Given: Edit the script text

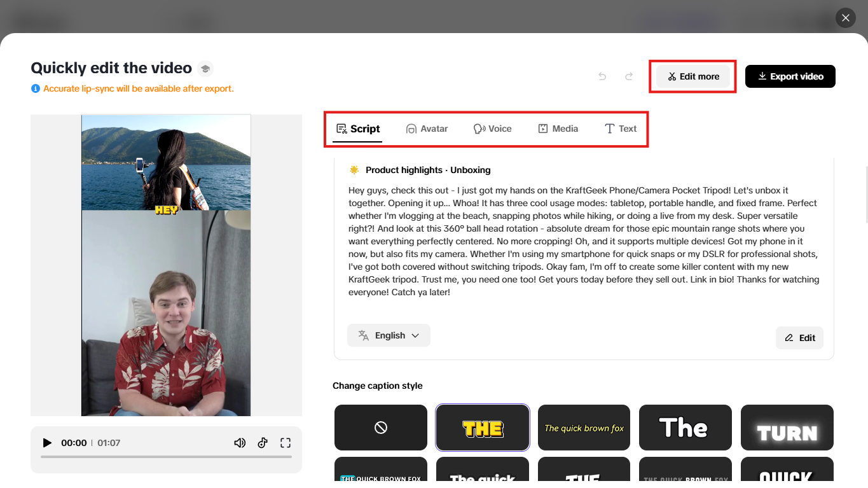Looking at the screenshot, I should click(799, 338).
